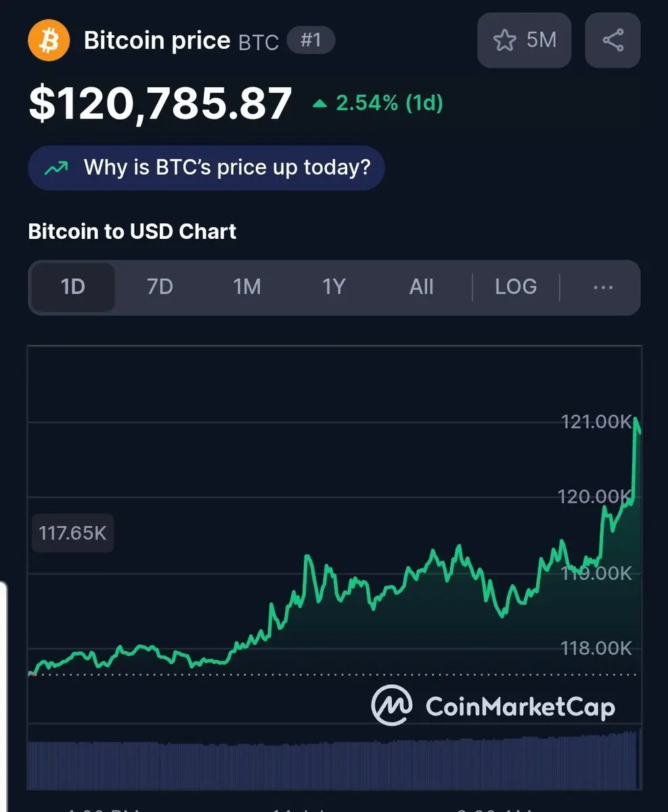The image size is (668, 812).
Task: Click the 2.54% (1d) change label
Action: (x=389, y=104)
